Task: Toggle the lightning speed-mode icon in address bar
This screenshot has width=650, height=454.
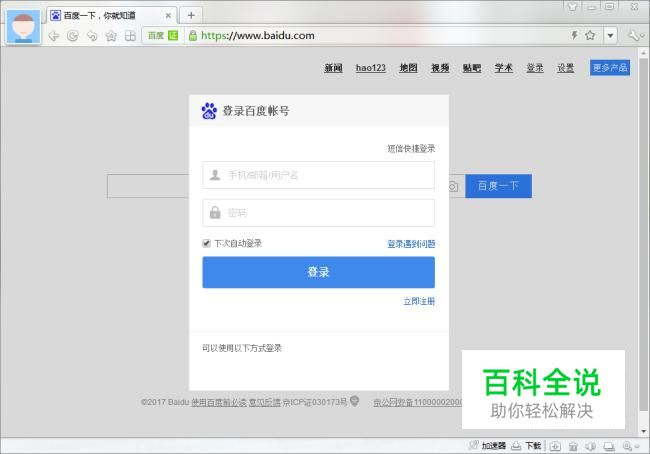Action: (x=574, y=35)
